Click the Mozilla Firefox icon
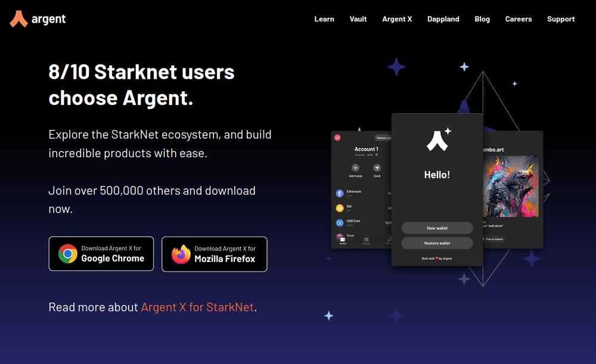 (181, 254)
